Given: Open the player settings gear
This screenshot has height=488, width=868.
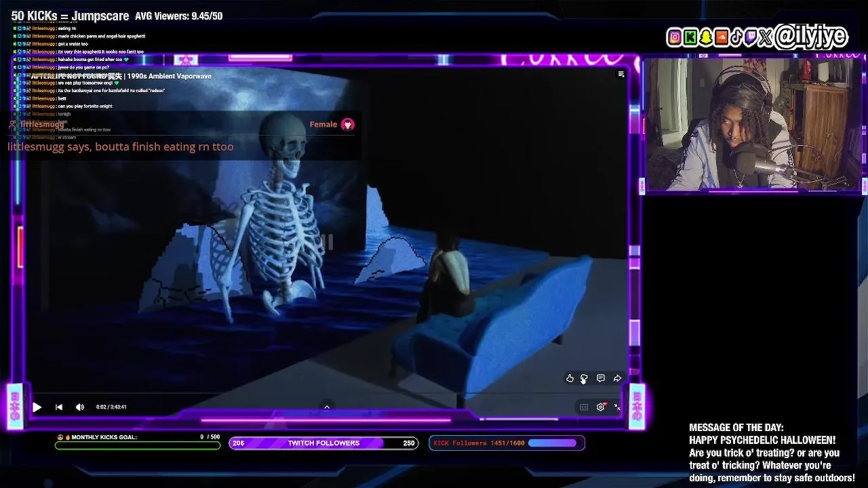Looking at the screenshot, I should 601,407.
